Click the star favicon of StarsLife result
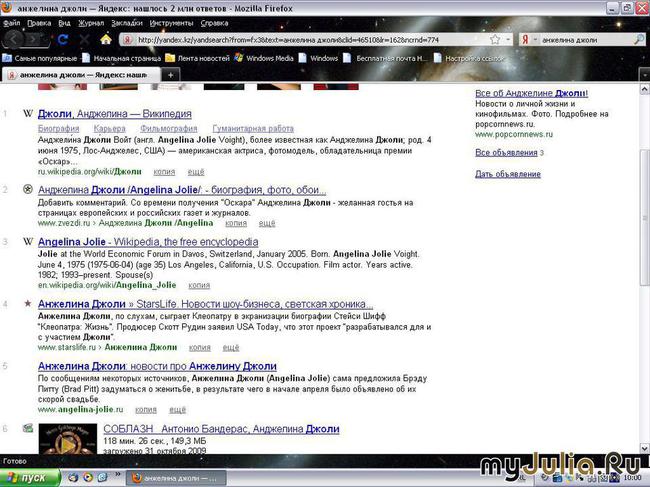Viewport: 650px width, 487px height. 28,304
